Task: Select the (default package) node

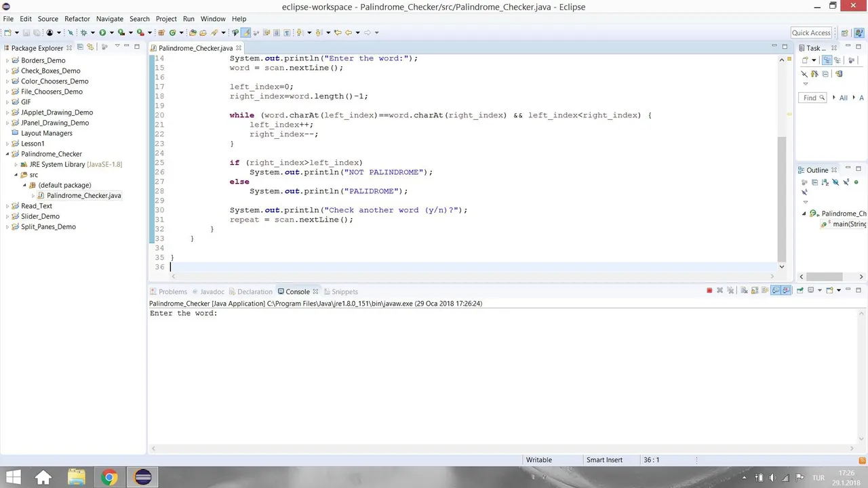Action: (64, 185)
